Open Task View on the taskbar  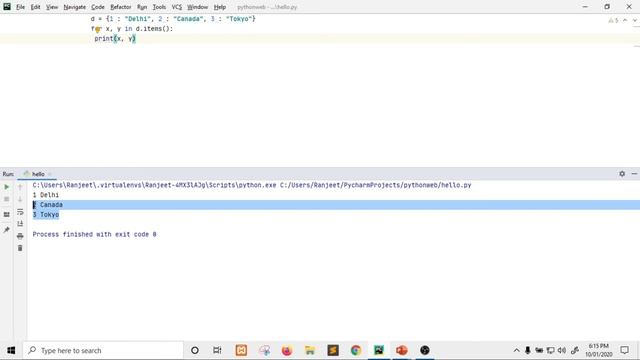(x=217, y=350)
